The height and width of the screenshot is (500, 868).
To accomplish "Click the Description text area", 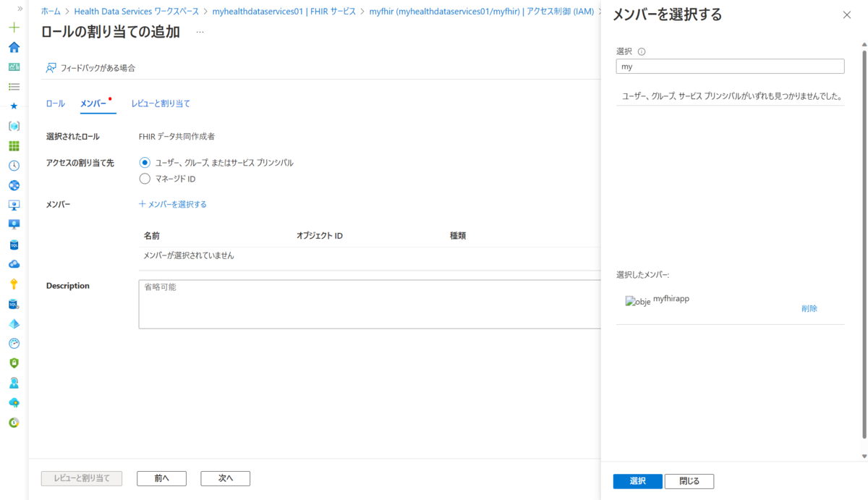I will (370, 304).
